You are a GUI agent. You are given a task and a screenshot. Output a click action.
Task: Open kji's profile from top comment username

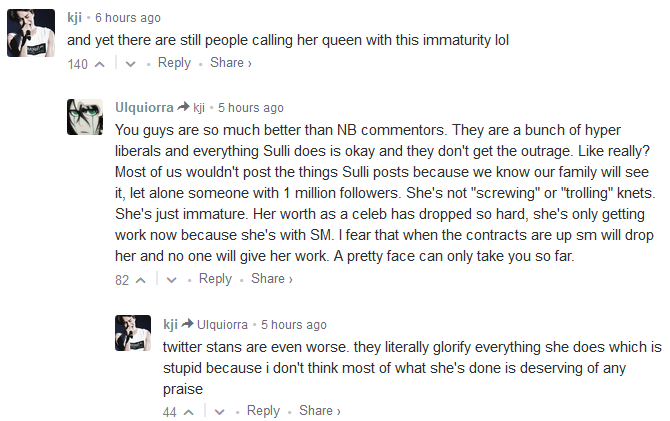(x=76, y=18)
